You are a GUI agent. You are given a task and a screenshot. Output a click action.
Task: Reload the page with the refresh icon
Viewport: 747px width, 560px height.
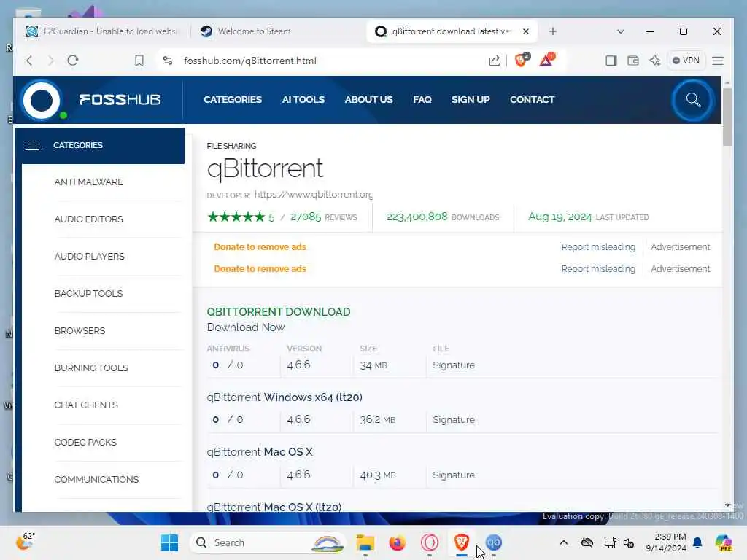coord(72,61)
